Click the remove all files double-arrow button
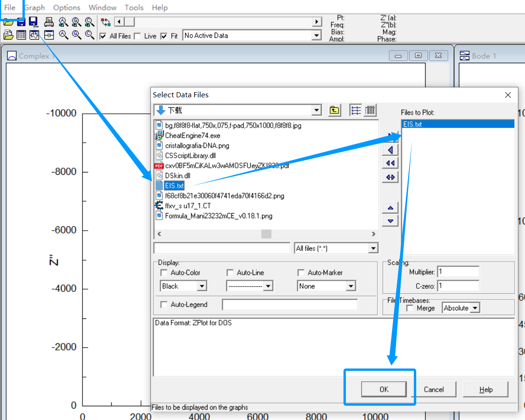525x420 pixels. tap(390, 163)
